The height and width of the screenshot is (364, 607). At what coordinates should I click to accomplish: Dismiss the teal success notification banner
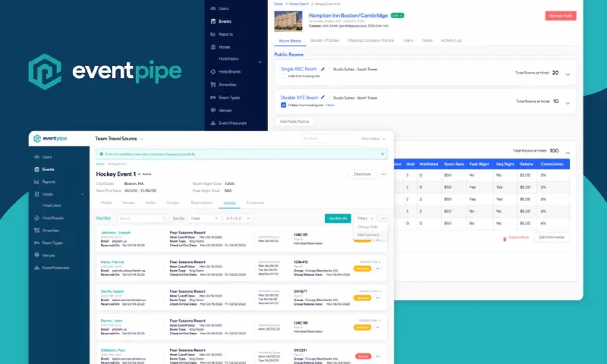382,154
